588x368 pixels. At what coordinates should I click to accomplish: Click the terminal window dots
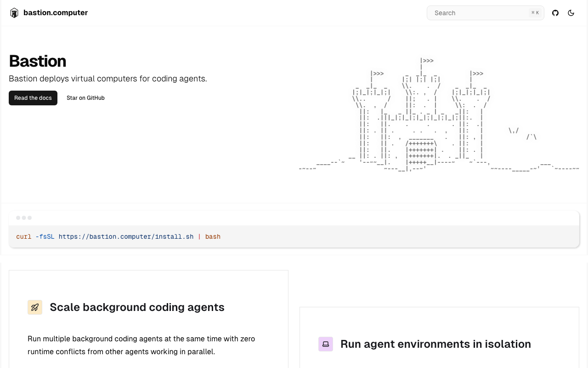[x=24, y=218]
